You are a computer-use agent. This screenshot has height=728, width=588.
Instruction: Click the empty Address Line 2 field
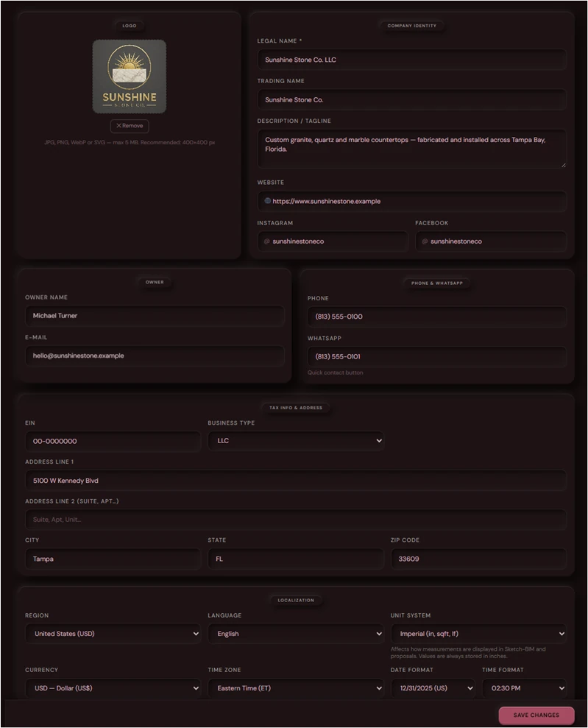coord(296,520)
